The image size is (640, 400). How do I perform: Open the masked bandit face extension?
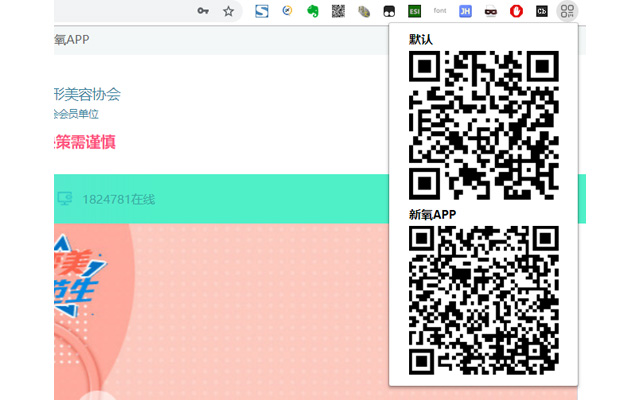(x=491, y=11)
